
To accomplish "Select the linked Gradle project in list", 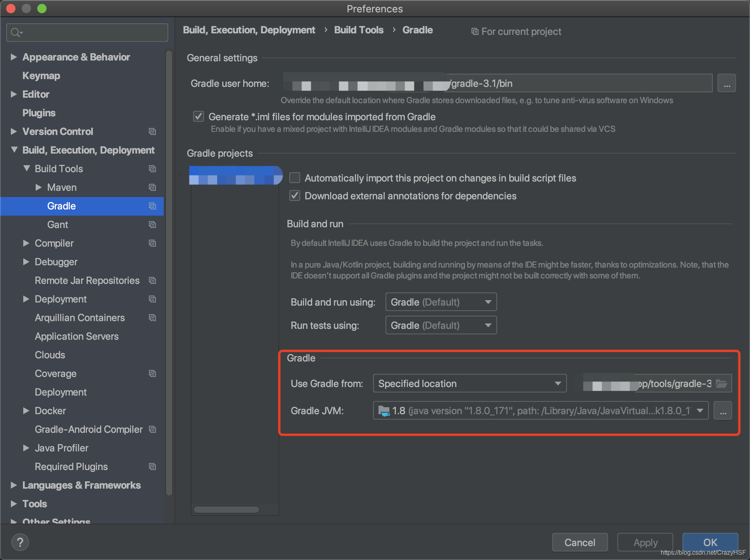I will pos(236,175).
